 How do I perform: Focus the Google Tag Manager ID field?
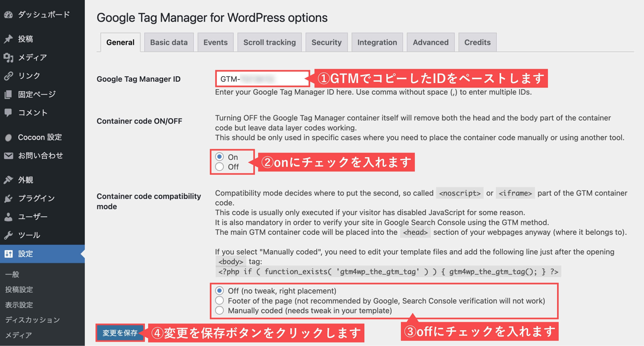coord(263,79)
